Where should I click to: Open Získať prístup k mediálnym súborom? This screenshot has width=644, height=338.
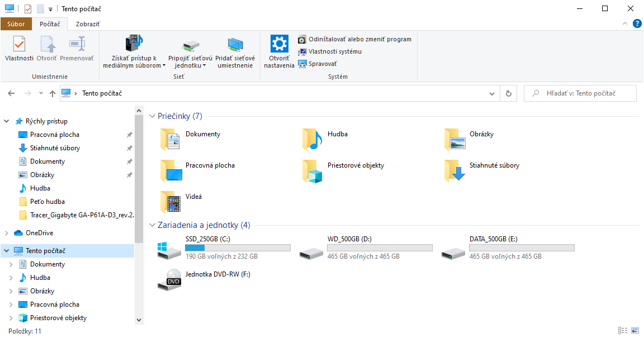point(134,49)
